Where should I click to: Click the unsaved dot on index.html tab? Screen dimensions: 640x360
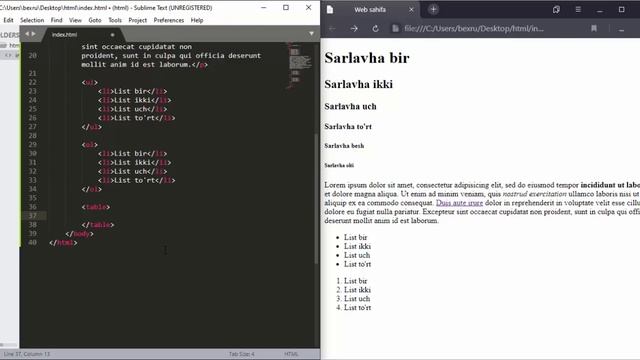[x=112, y=35]
